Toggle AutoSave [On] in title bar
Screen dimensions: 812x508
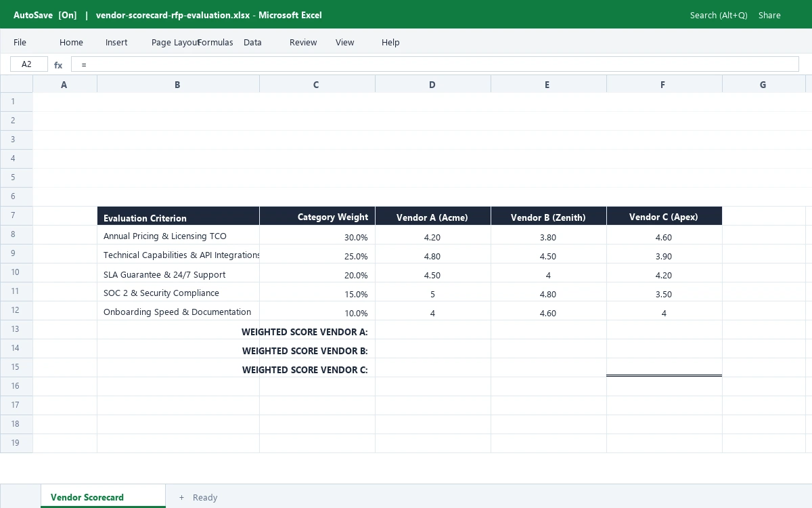45,15
